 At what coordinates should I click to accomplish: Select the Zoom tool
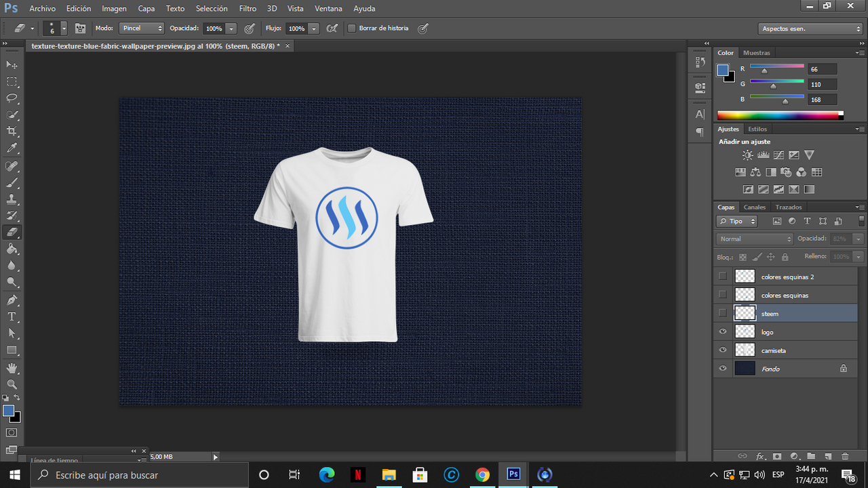(x=12, y=384)
